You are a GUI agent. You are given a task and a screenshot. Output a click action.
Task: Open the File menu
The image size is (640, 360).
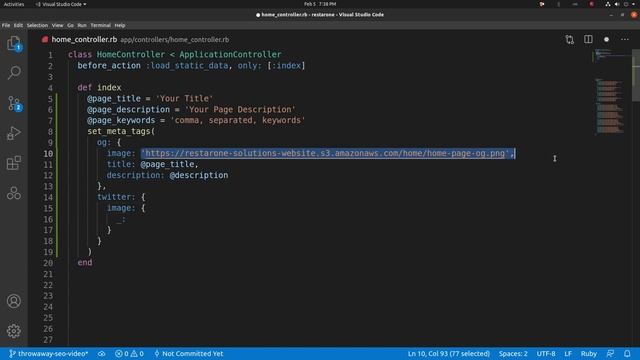(x=6, y=25)
